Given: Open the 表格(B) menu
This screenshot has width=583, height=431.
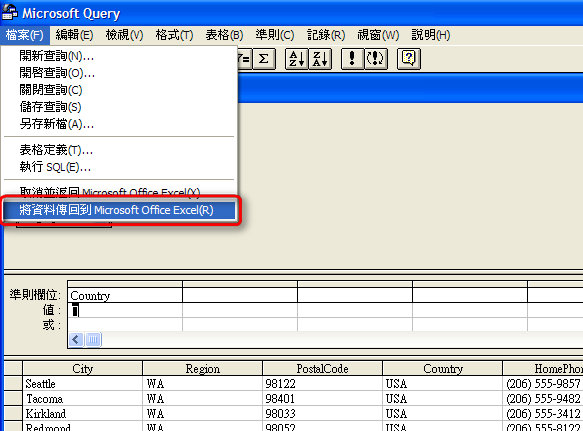Looking at the screenshot, I should [224, 35].
